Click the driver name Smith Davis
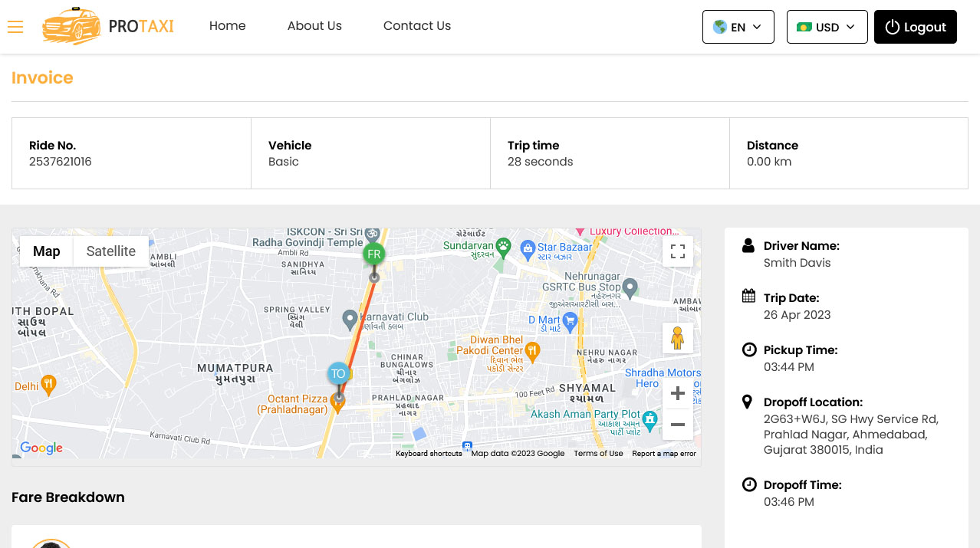Viewport: 980px width, 548px height. click(x=797, y=263)
